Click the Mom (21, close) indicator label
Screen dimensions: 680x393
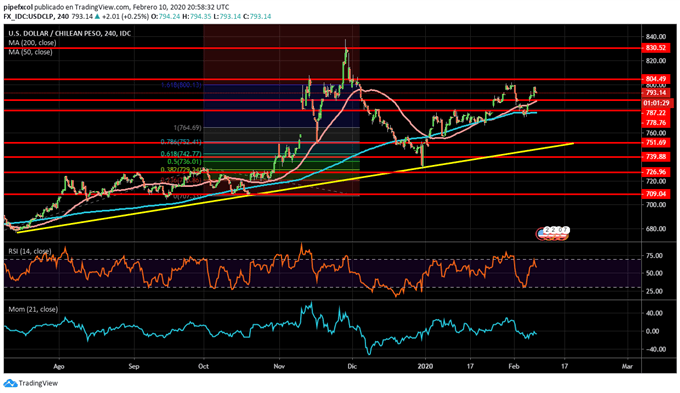[x=33, y=309]
